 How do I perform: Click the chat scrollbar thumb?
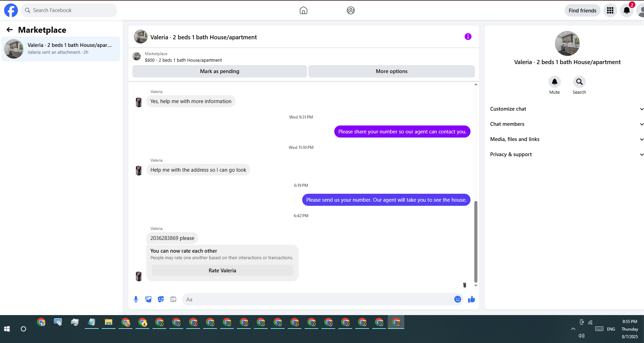pyautogui.click(x=476, y=242)
